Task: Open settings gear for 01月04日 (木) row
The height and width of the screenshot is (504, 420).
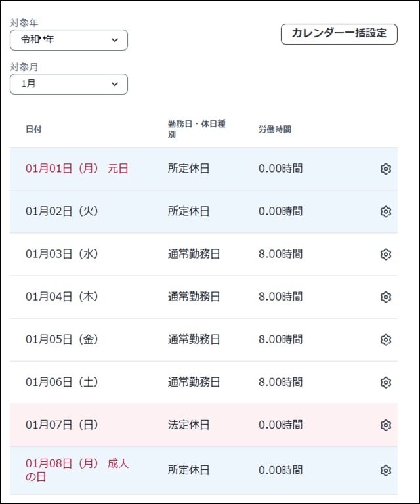Action: (x=385, y=297)
